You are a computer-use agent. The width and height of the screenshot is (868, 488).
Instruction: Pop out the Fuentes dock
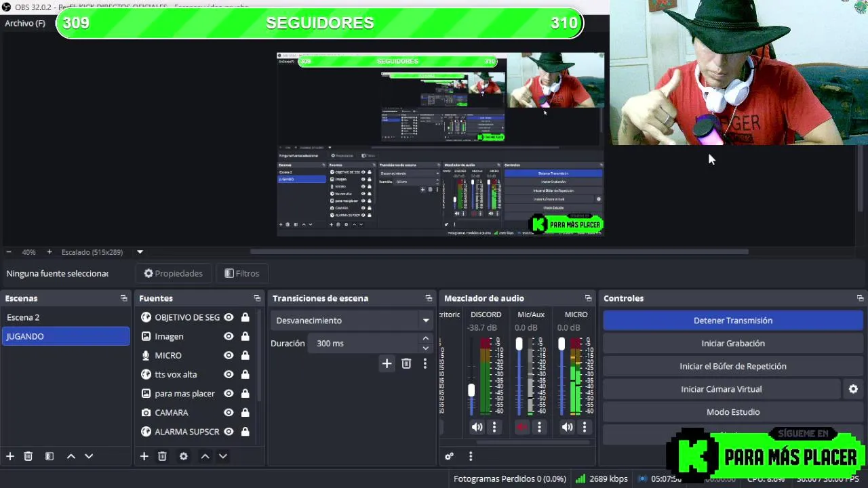click(257, 298)
